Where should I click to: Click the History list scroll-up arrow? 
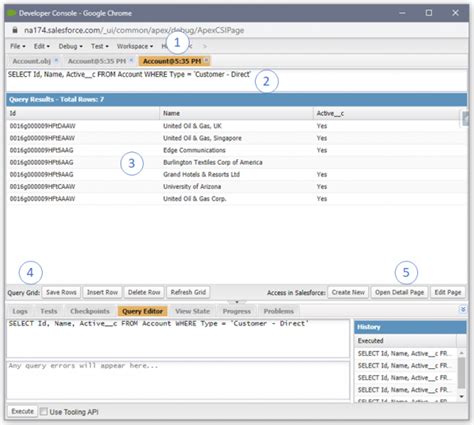pos(462,353)
